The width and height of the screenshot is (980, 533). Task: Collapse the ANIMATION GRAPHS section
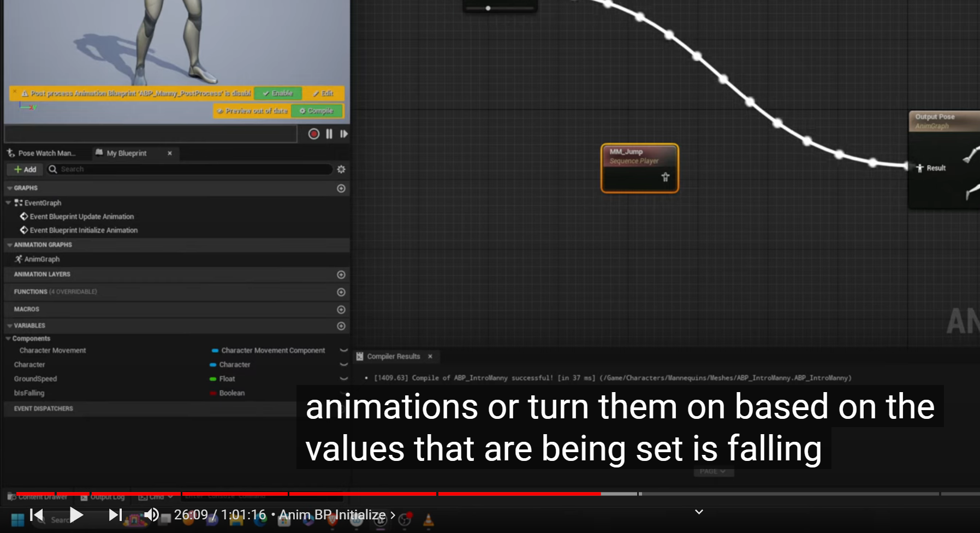click(9, 245)
